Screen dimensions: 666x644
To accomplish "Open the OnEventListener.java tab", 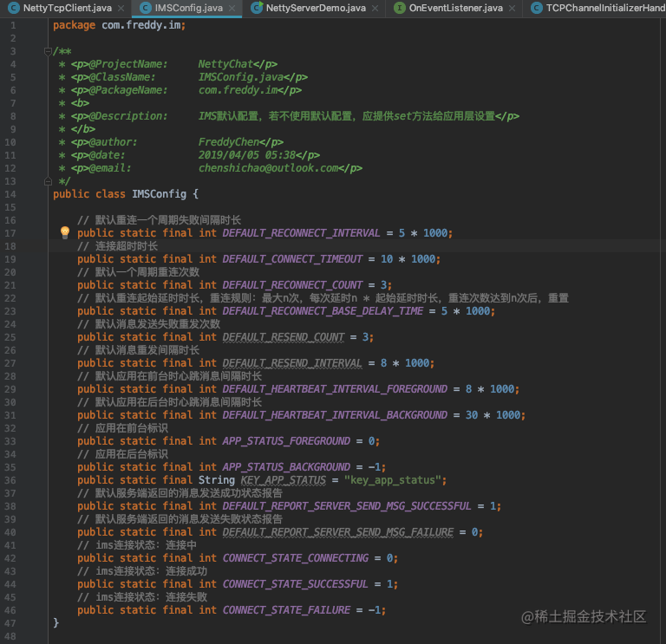I will pyautogui.click(x=456, y=8).
